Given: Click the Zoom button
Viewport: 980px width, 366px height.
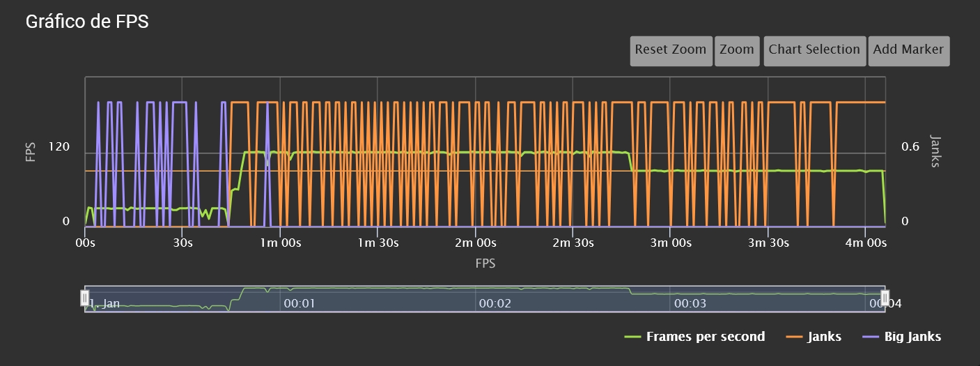Looking at the screenshot, I should pos(737,51).
